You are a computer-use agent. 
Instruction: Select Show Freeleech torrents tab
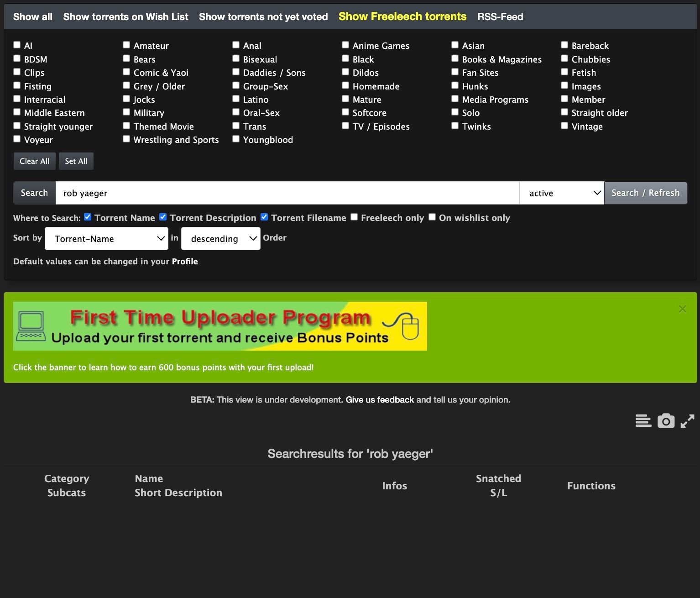click(x=402, y=17)
